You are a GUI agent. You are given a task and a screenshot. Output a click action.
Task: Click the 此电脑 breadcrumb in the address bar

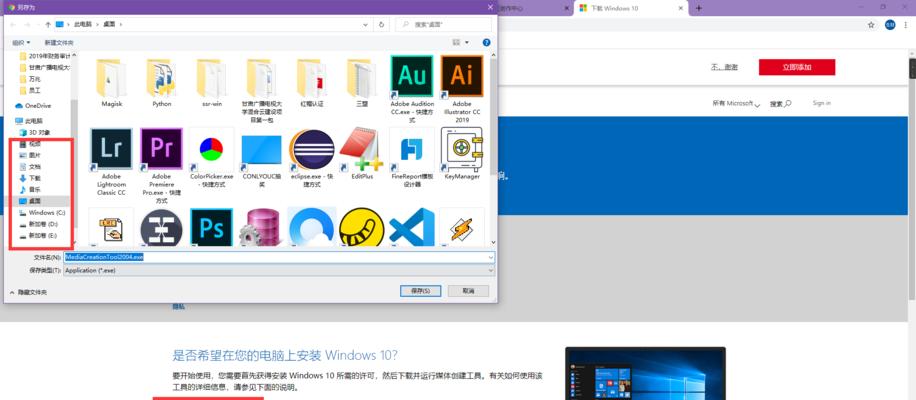[81, 25]
